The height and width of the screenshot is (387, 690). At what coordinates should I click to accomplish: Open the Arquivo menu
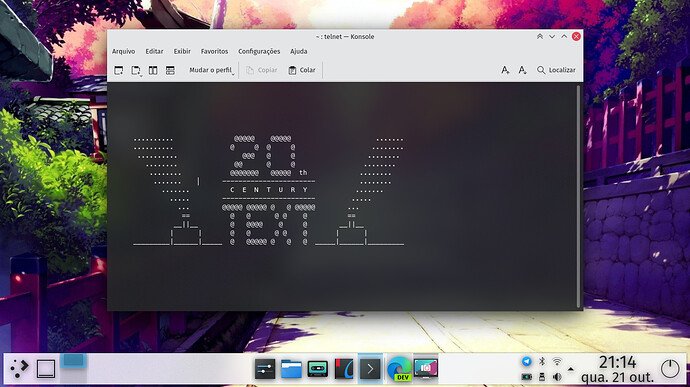coord(124,52)
